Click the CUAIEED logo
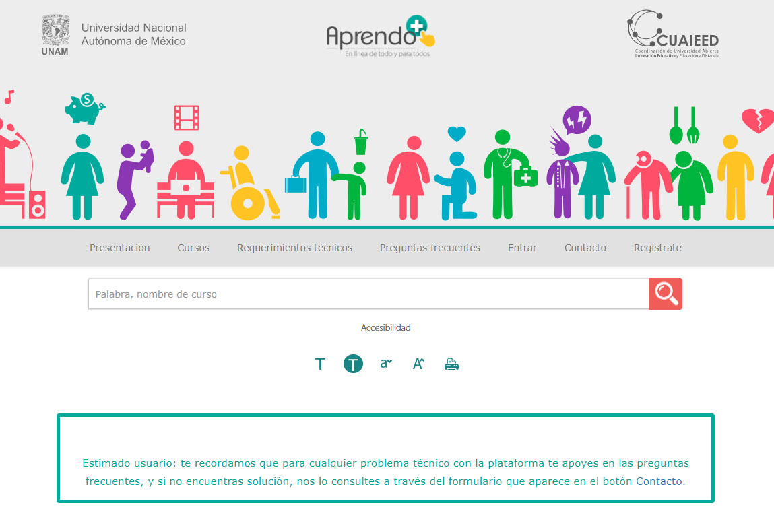774x532 pixels. [x=673, y=34]
